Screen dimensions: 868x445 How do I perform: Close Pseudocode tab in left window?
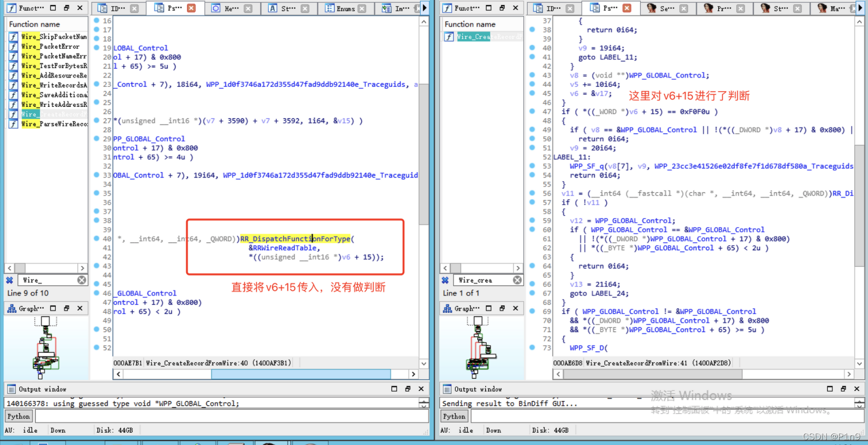click(x=191, y=8)
